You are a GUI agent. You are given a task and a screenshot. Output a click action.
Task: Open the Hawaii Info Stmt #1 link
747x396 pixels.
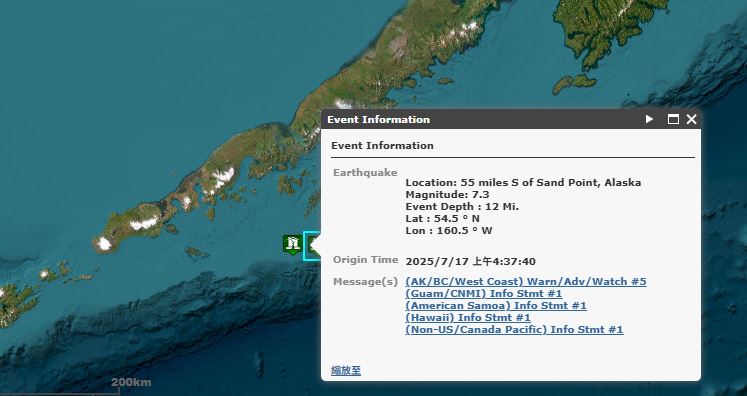(468, 317)
